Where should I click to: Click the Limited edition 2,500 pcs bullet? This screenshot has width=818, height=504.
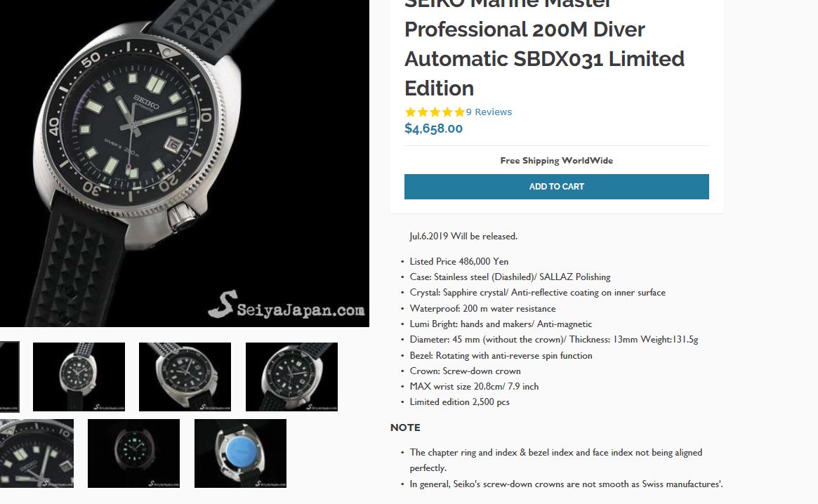point(459,402)
